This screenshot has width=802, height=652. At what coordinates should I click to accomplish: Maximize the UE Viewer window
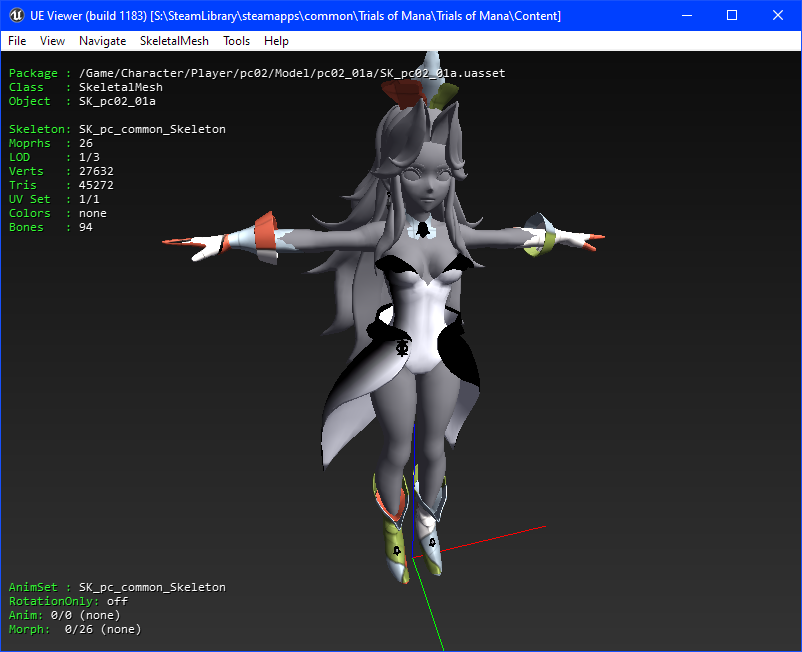[732, 15]
